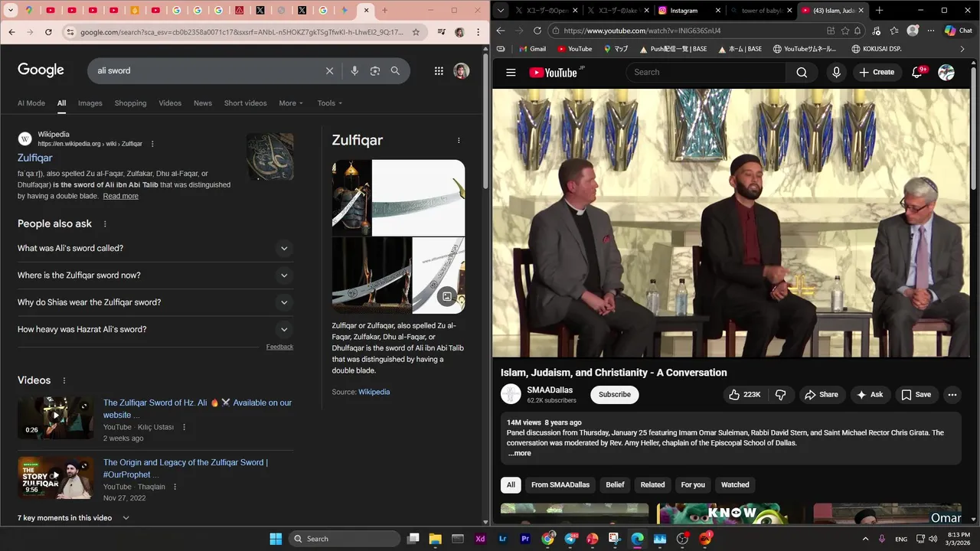Show hidden system tray icons
Screen dimensions: 980x551
click(866, 539)
